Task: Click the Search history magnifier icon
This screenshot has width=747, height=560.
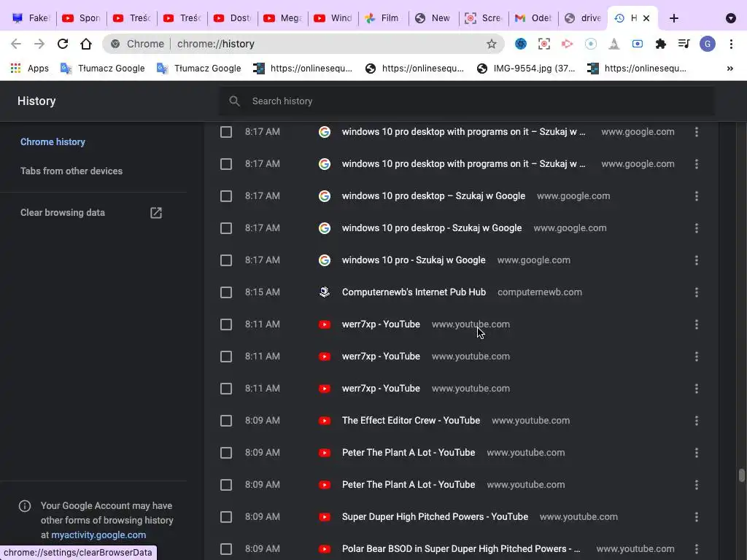Action: point(234,101)
